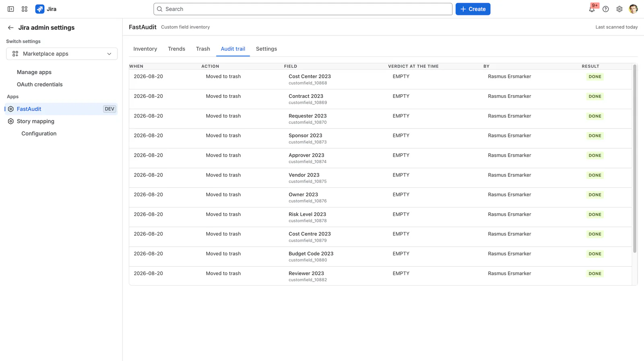644x361 pixels.
Task: Select the Vendor 2023 field name
Action: [304, 175]
